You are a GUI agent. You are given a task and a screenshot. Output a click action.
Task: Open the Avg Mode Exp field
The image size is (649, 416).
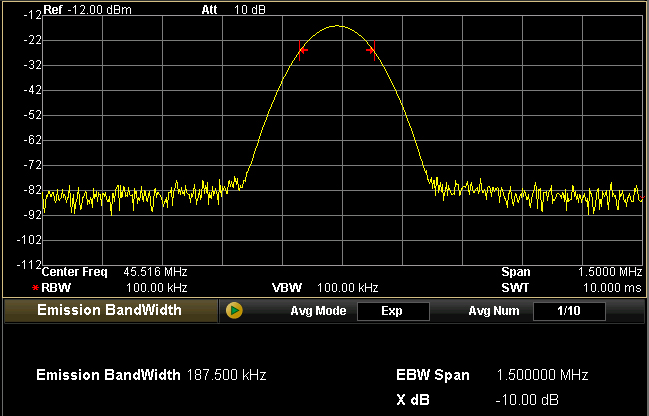(x=393, y=311)
